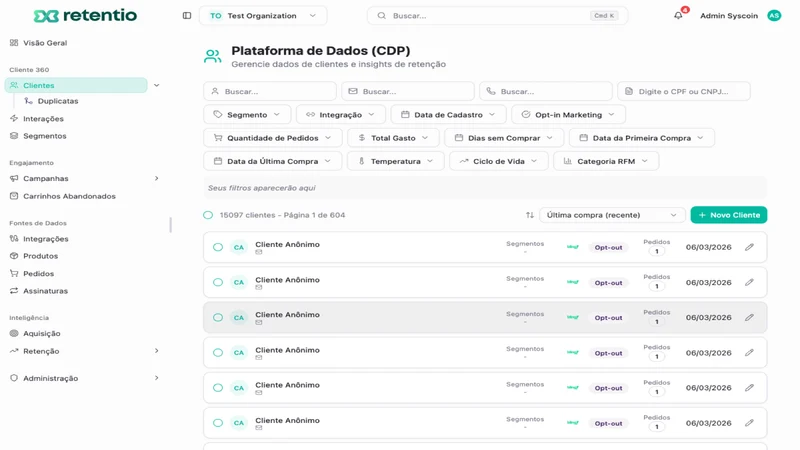
Task: Select the highlighted third row checkbox
Action: click(x=218, y=317)
